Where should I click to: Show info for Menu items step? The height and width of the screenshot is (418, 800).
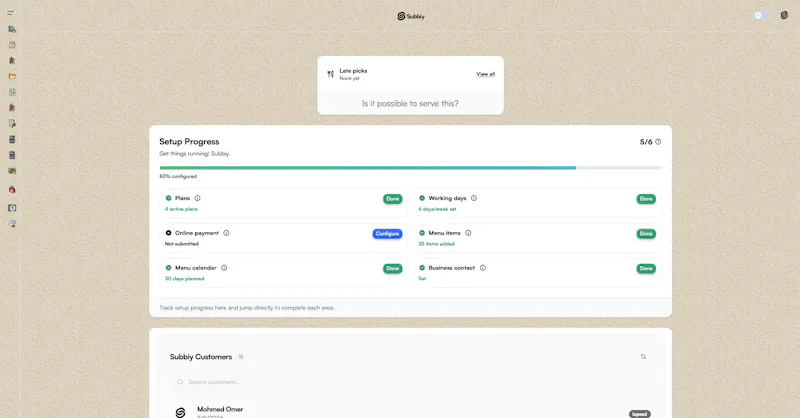[x=468, y=233]
